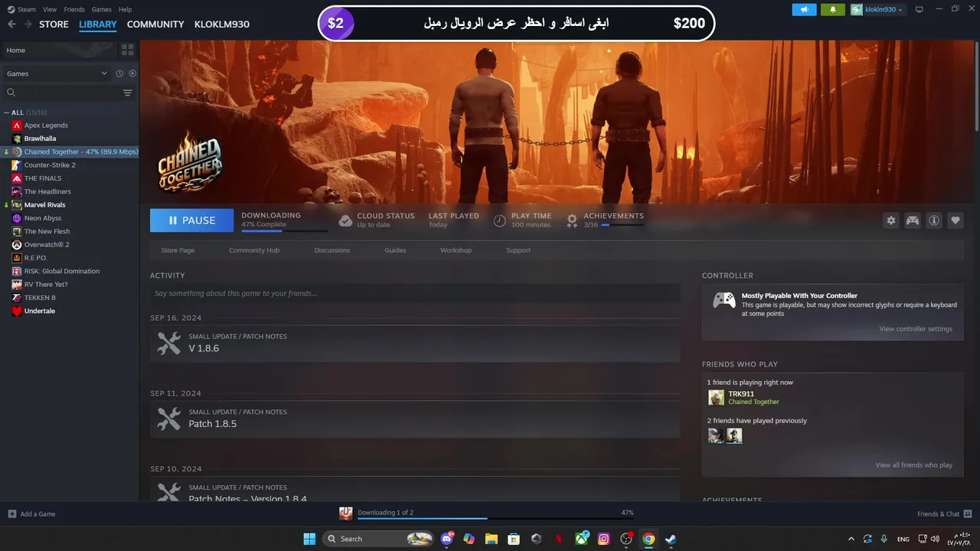This screenshot has width=980, height=551.
Task: Open the Games menu
Action: tap(101, 9)
